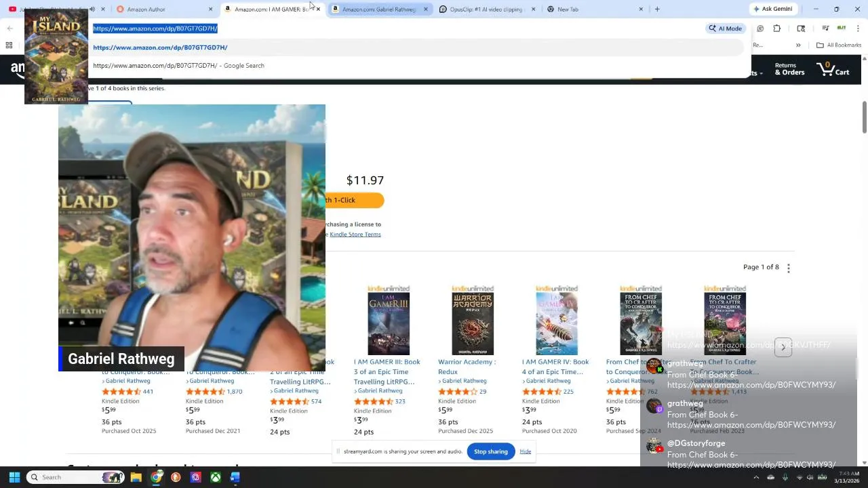Show next carousel page arrow
This screenshot has height=488, width=868.
(783, 347)
